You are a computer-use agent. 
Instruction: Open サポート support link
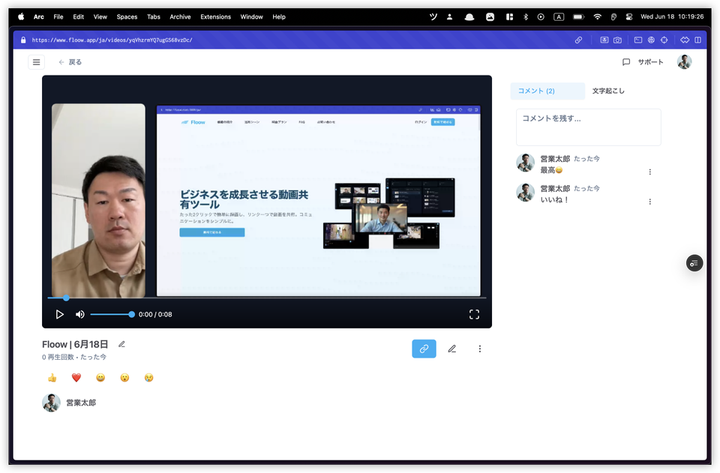(x=643, y=62)
